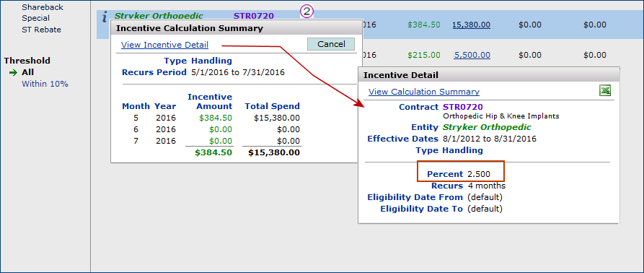Click the STR0720 contract in Incentive Detail

pyautogui.click(x=463, y=107)
